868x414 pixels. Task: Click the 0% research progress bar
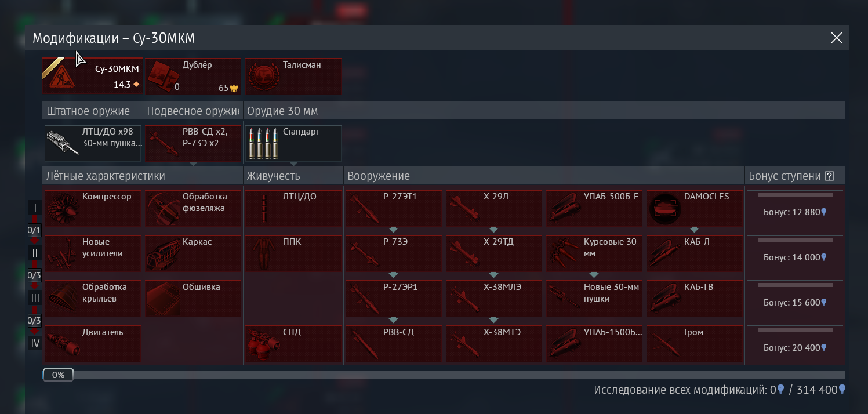(444, 375)
